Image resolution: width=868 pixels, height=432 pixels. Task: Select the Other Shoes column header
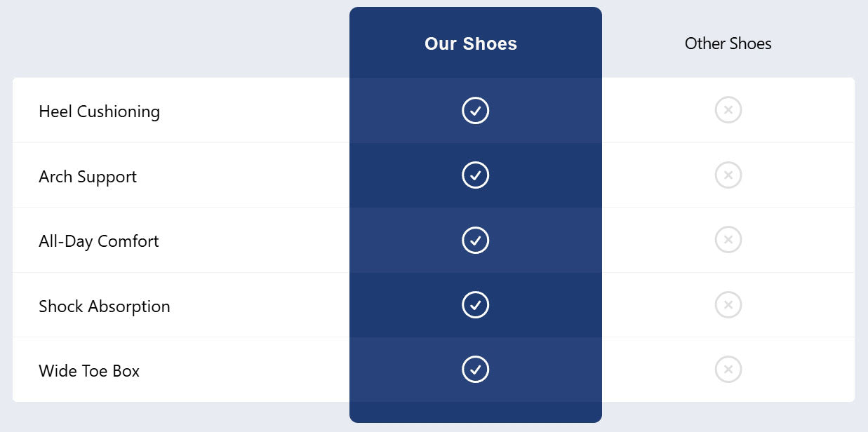pyautogui.click(x=728, y=43)
